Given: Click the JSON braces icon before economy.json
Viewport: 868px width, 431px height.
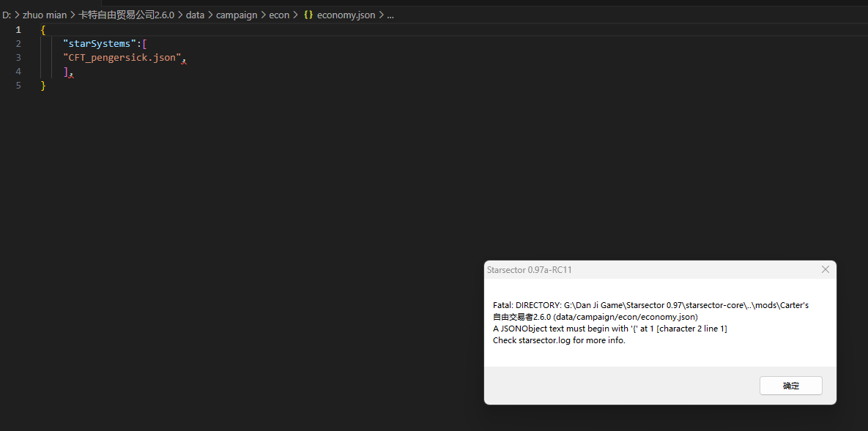Looking at the screenshot, I should [x=308, y=15].
